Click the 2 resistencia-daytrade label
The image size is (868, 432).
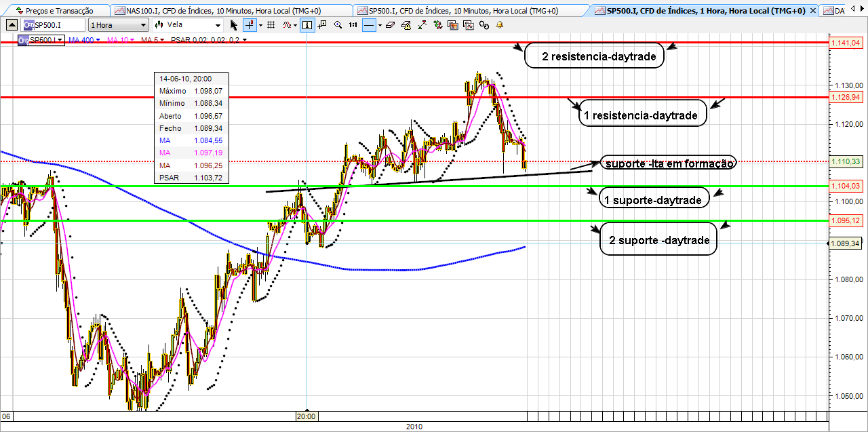pos(594,57)
